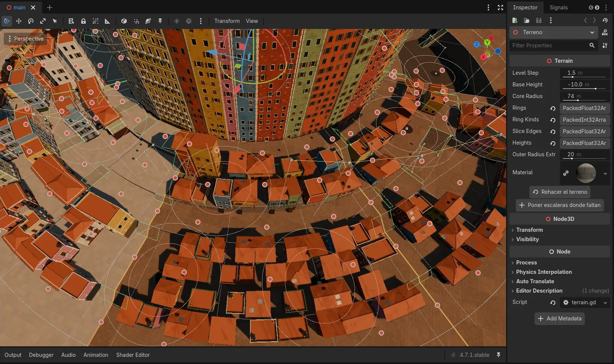Open the Perspective viewport options menu
This screenshot has height=364, width=614.
coord(26,39)
